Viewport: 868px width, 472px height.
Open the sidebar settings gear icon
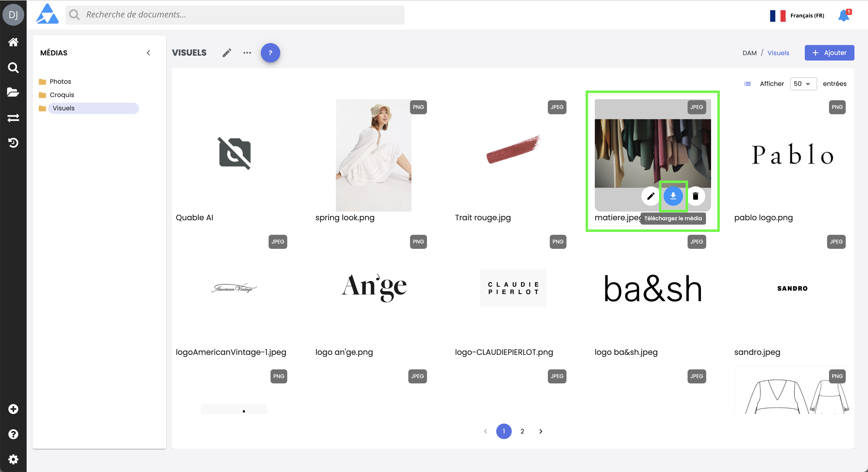[x=13, y=459]
